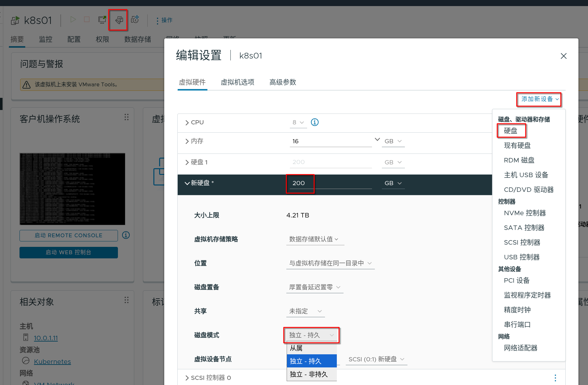Expand the CPU hardware row

[x=187, y=122]
